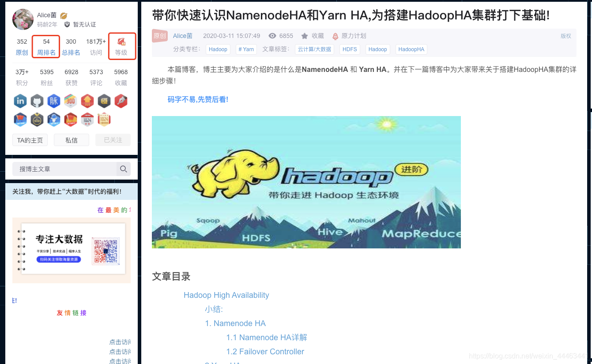Viewport: 592px width, 364px height.
Task: Click the red badge showing a flag
Action: [71, 119]
